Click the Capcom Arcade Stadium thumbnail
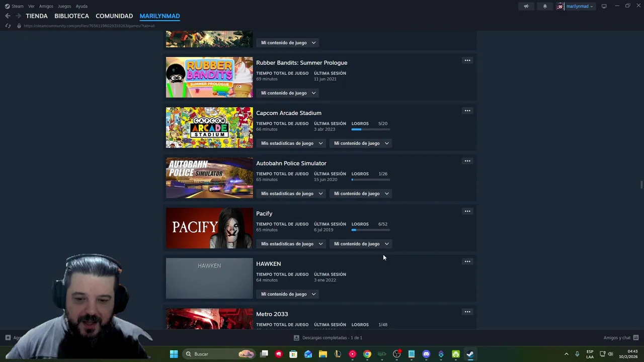 point(209,127)
